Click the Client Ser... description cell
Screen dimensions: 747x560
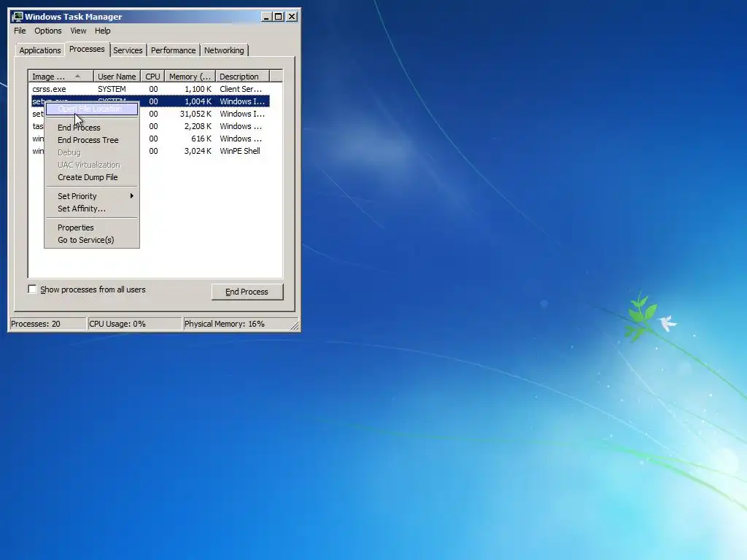pos(241,89)
